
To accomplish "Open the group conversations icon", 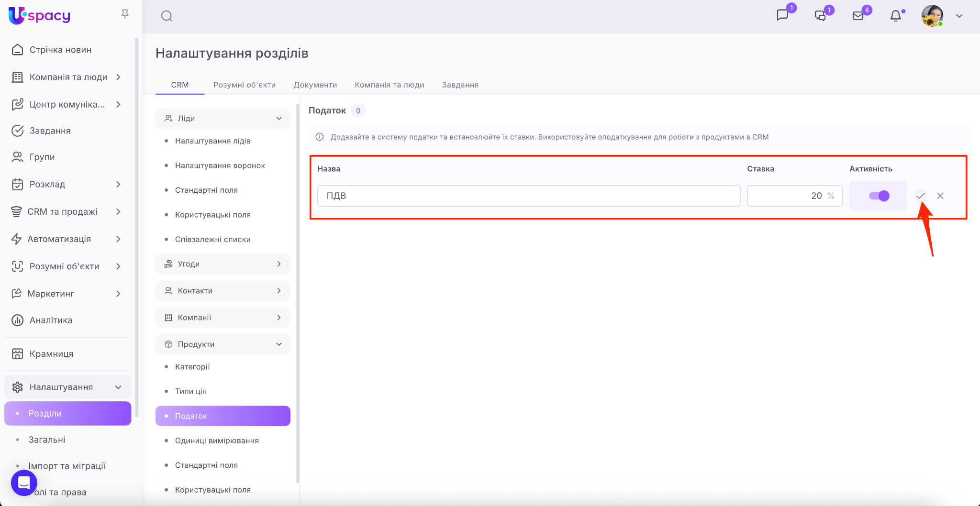I will 820,16.
